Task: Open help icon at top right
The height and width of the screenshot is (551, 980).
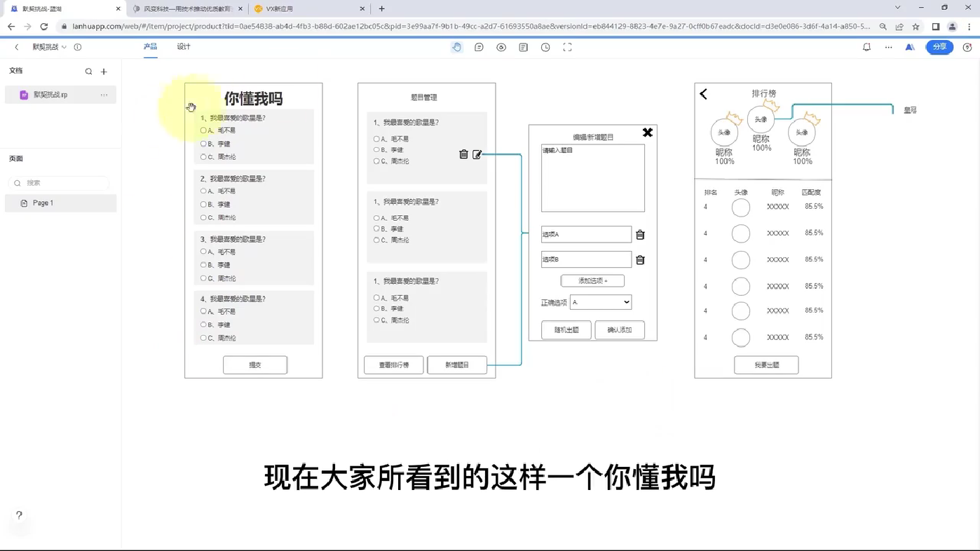Action: (x=967, y=47)
